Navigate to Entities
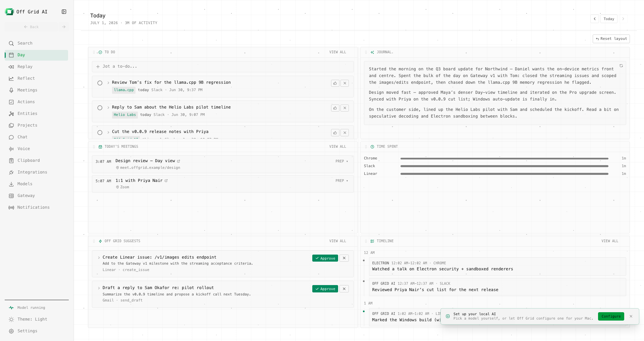Screen dimensions: 644x341 pos(37,114)
